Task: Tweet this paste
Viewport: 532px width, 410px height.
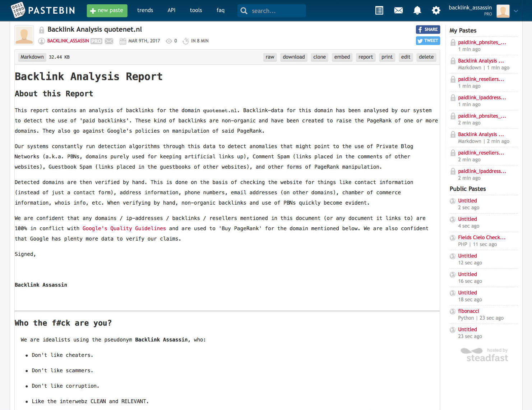Action: click(x=428, y=41)
